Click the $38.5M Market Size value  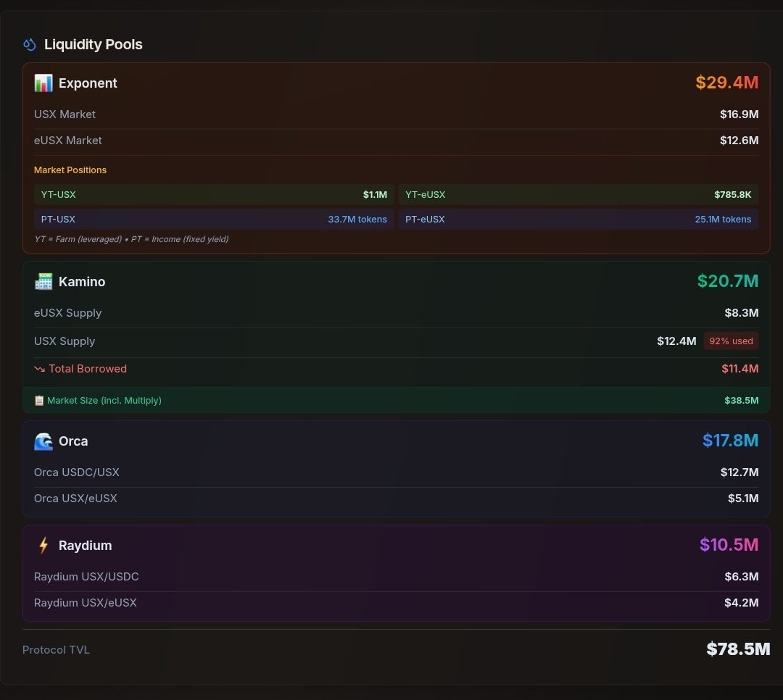point(742,401)
